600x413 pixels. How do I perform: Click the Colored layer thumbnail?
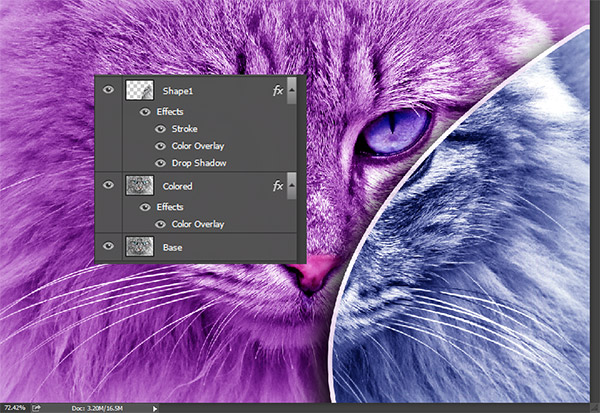(138, 185)
